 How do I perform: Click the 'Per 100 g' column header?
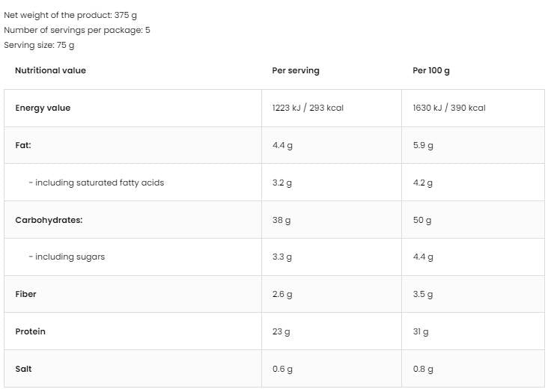(431, 70)
